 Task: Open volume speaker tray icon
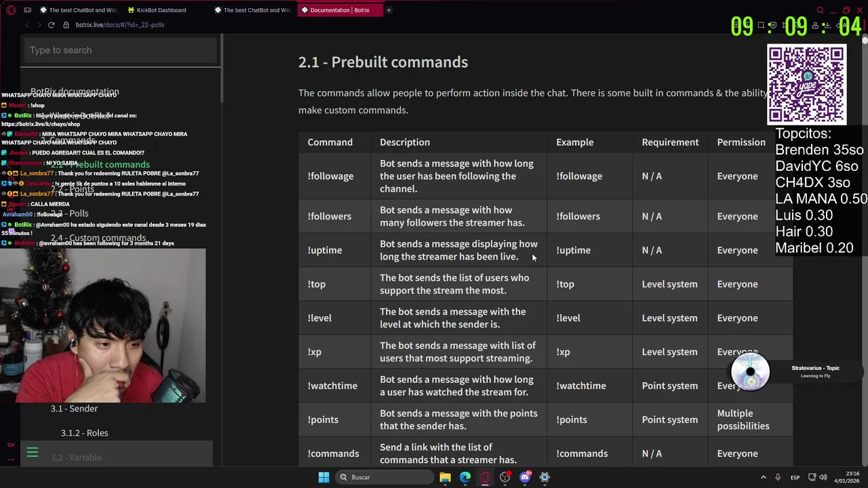pos(823,477)
